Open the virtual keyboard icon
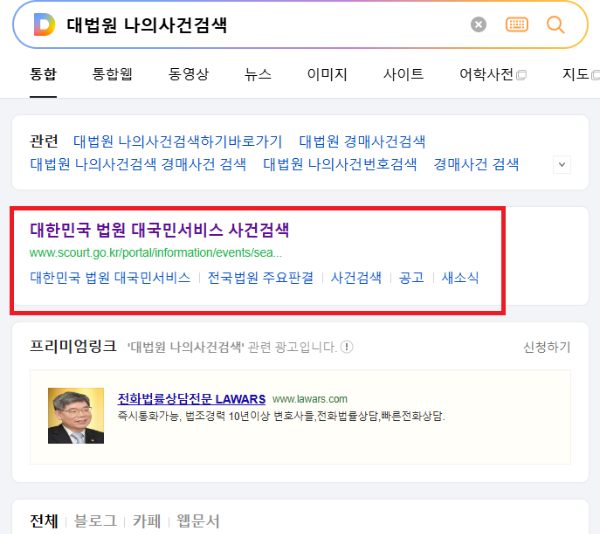Image resolution: width=600 pixels, height=534 pixels. (517, 25)
